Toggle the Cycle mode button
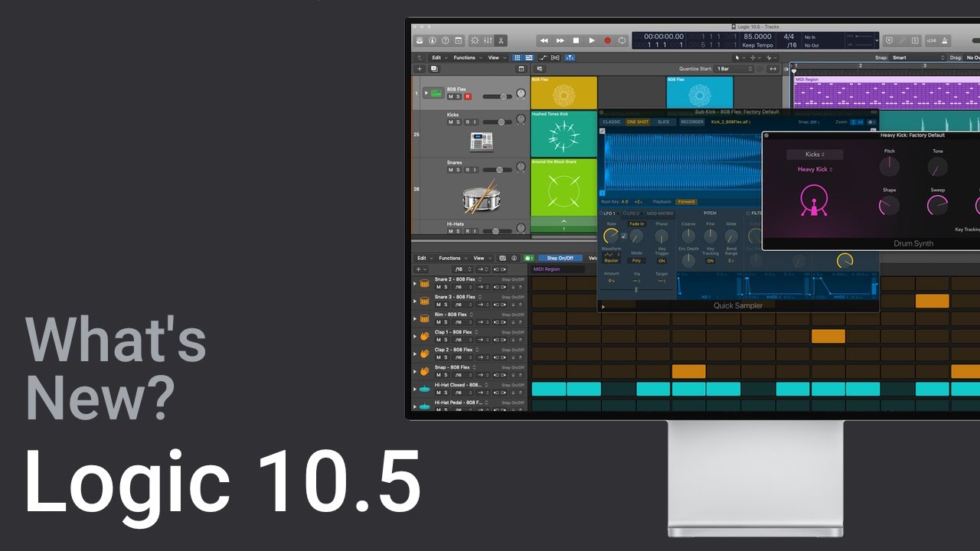 click(x=622, y=41)
